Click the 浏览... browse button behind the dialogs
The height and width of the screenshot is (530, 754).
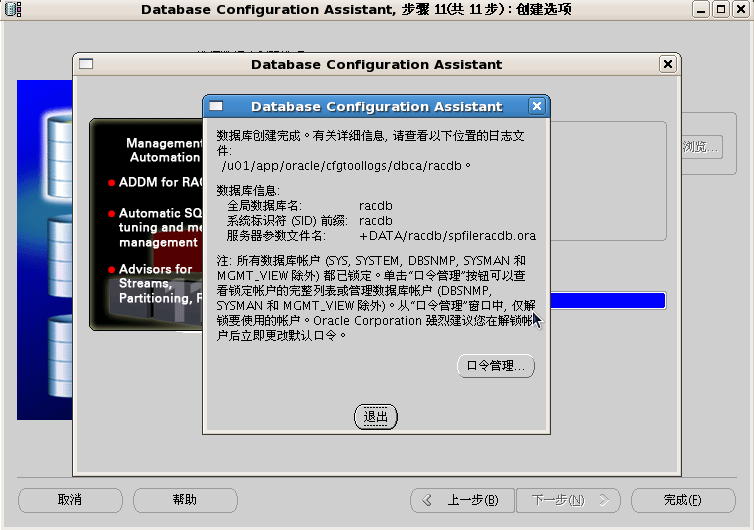(702, 147)
